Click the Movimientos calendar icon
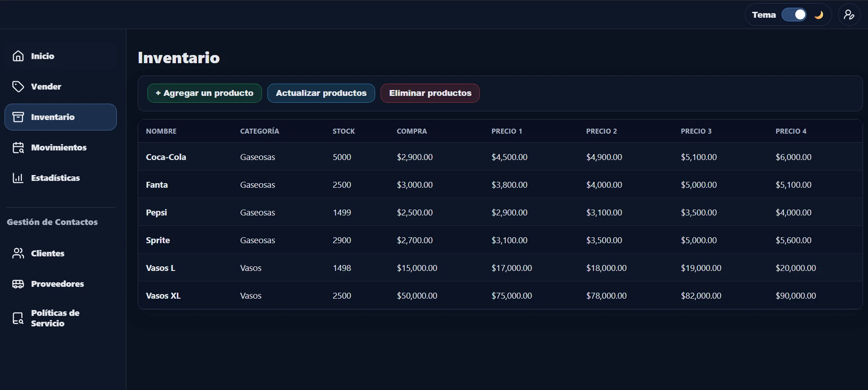Viewport: 868px width, 390px height. [x=18, y=148]
